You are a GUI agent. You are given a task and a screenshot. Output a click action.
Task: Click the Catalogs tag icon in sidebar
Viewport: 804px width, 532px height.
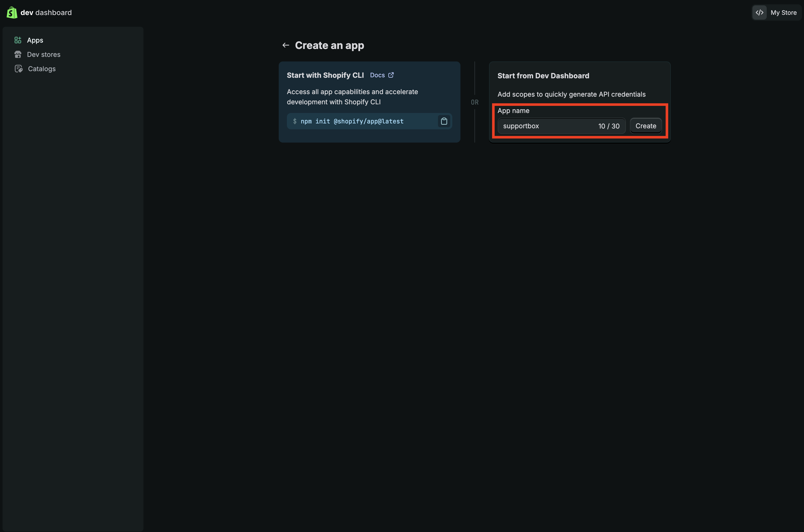click(19, 69)
